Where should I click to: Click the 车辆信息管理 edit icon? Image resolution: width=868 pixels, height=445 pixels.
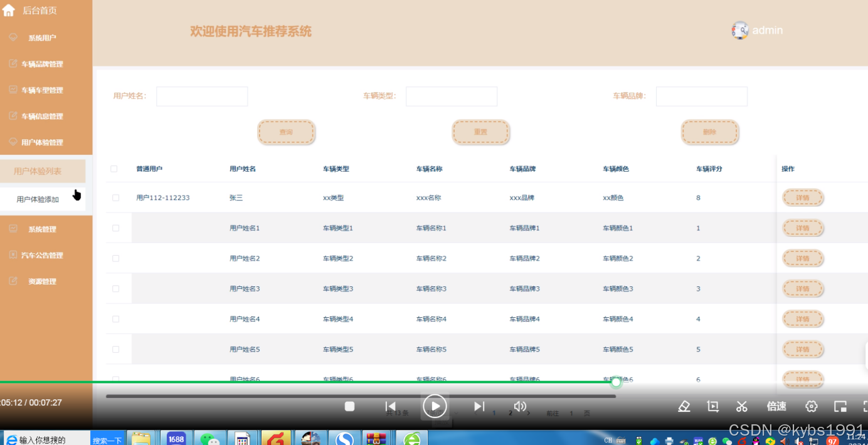[13, 116]
